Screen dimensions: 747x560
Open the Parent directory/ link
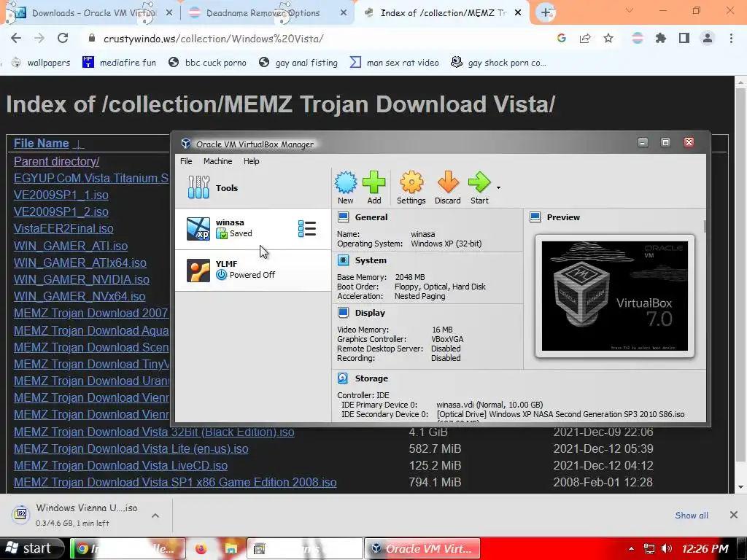coord(57,161)
